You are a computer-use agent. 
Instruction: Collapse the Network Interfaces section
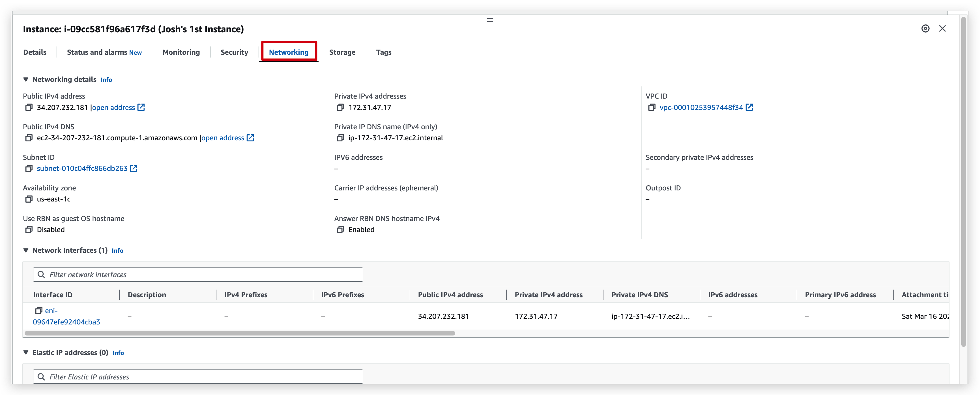click(x=26, y=250)
